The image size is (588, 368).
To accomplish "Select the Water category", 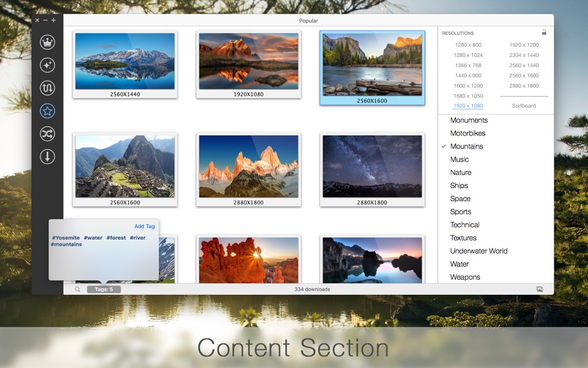I will click(459, 264).
